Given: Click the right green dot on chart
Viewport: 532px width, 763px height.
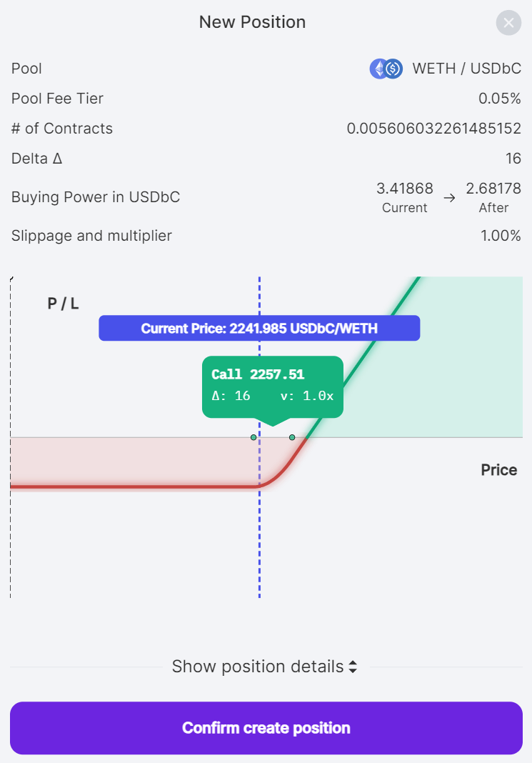Looking at the screenshot, I should click(x=292, y=437).
